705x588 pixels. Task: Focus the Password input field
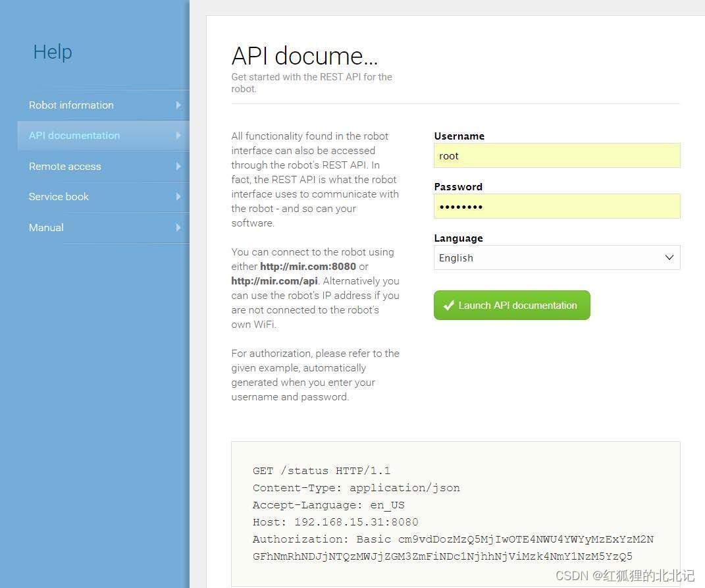(x=557, y=207)
